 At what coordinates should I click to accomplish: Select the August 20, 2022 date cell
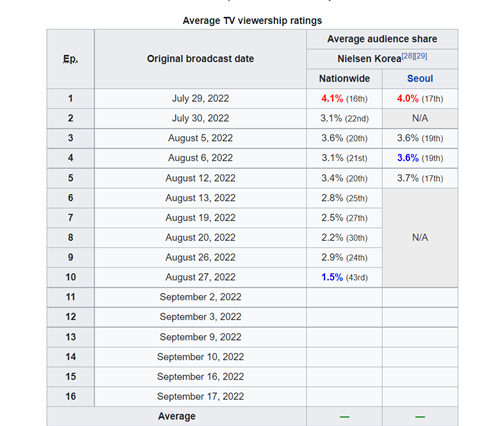pyautogui.click(x=200, y=238)
